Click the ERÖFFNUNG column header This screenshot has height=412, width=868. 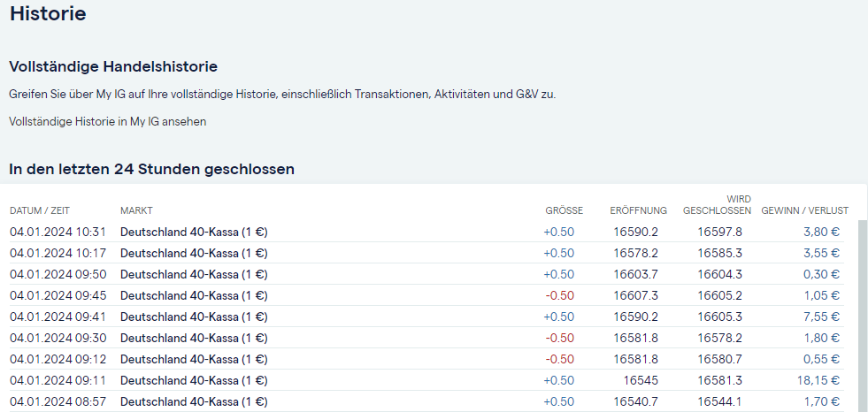point(638,210)
